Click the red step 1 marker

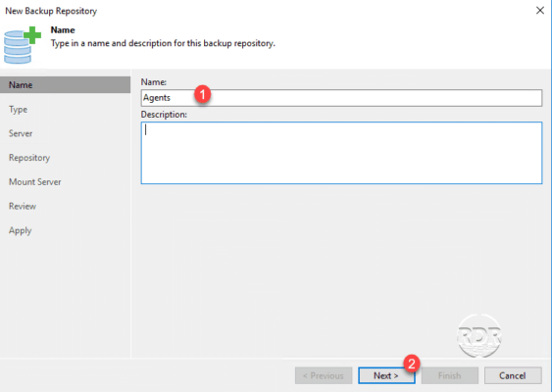(x=202, y=94)
